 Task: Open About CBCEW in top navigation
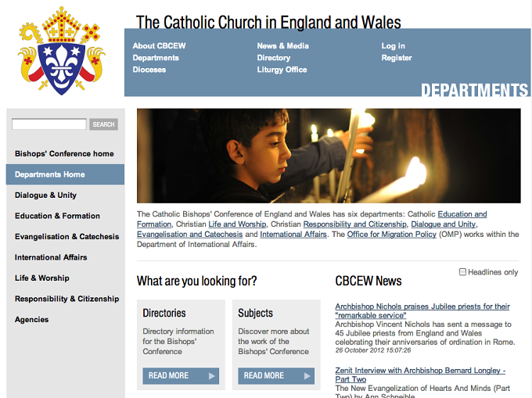coord(159,46)
